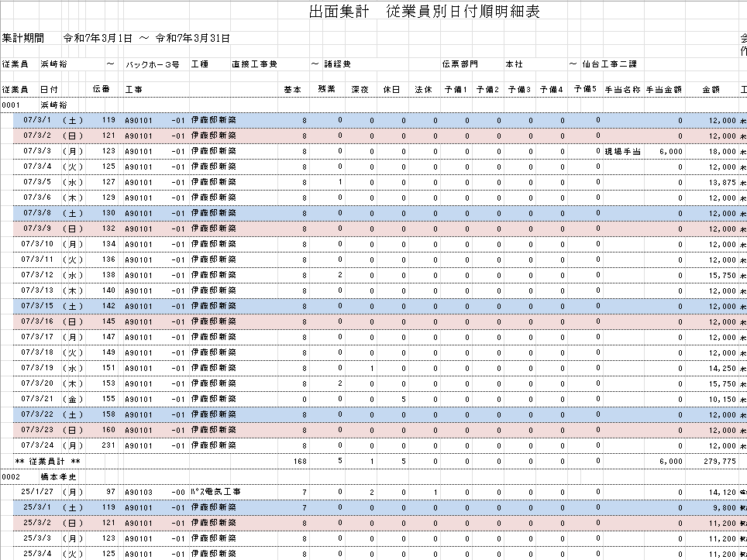This screenshot has width=747, height=560.
Task: Select the subtotal amount 279,775
Action: tap(721, 461)
